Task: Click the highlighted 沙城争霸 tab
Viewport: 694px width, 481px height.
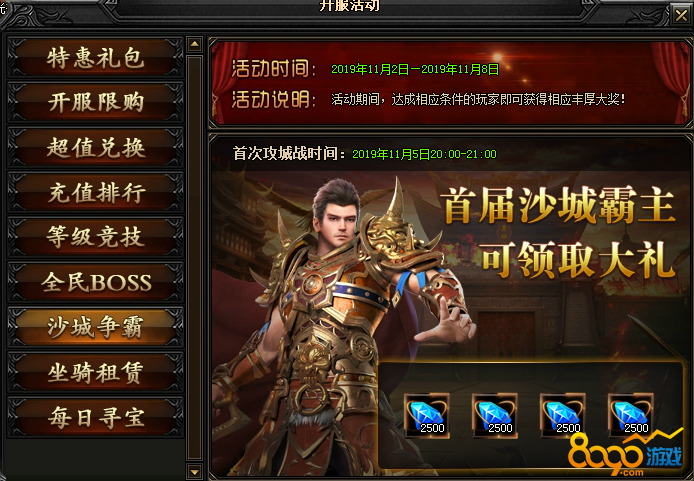Action: point(96,327)
